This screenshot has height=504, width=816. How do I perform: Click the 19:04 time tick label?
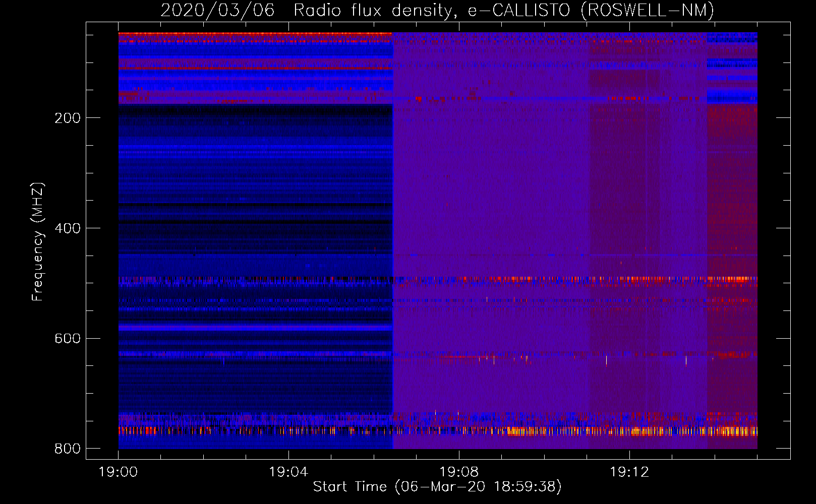click(x=288, y=472)
